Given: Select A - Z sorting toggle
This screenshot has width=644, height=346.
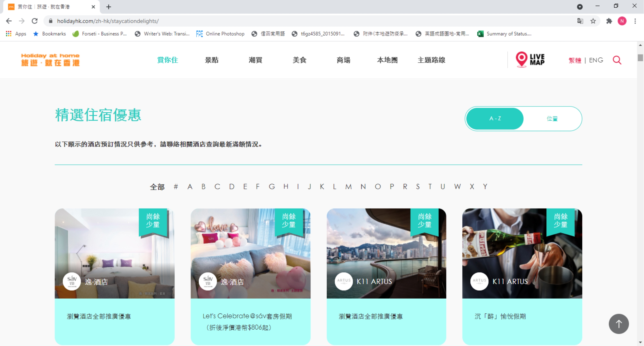Looking at the screenshot, I should coord(495,118).
